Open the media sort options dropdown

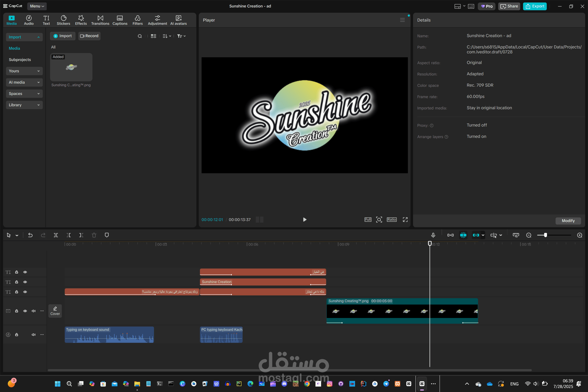[x=167, y=36]
